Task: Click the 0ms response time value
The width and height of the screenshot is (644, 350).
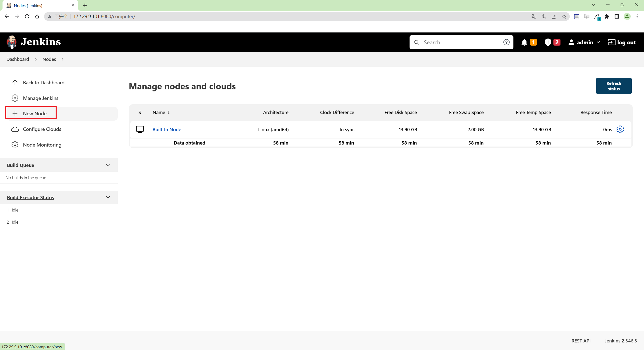Action: (607, 129)
